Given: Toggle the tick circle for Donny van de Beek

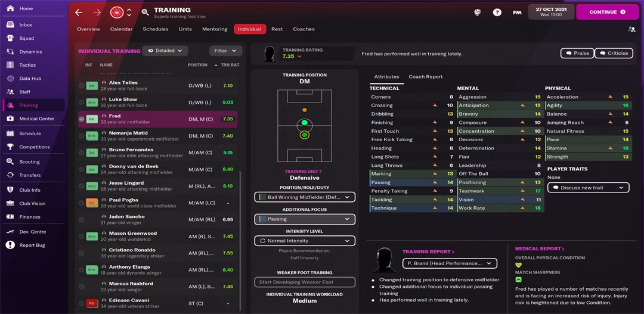Looking at the screenshot, I should (81, 170).
